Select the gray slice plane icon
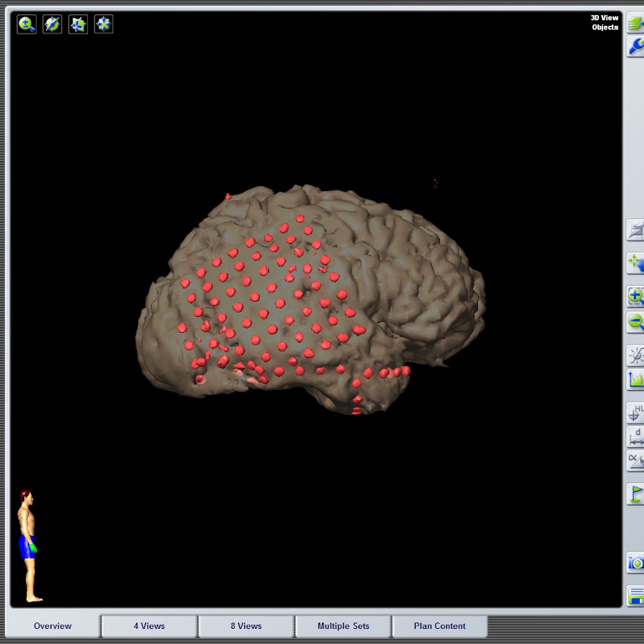This screenshot has height=644, width=644. [635, 230]
